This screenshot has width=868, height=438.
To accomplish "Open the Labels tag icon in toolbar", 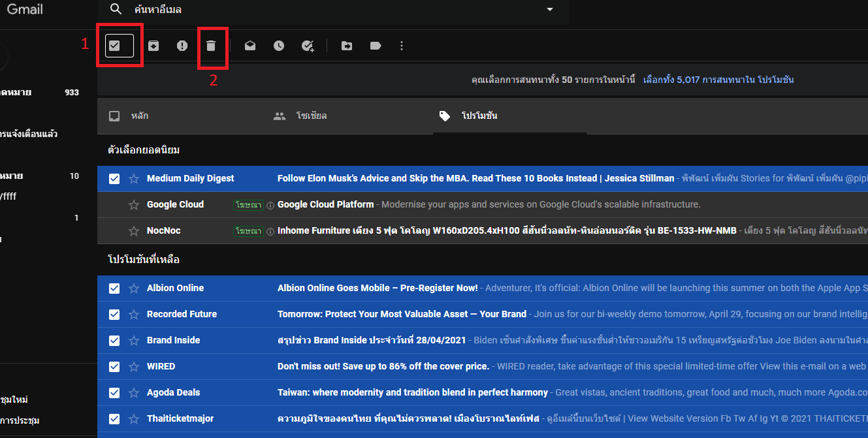I will [x=376, y=46].
